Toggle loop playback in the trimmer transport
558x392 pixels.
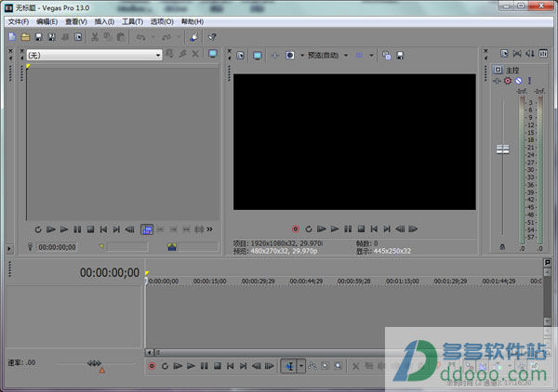[x=38, y=229]
